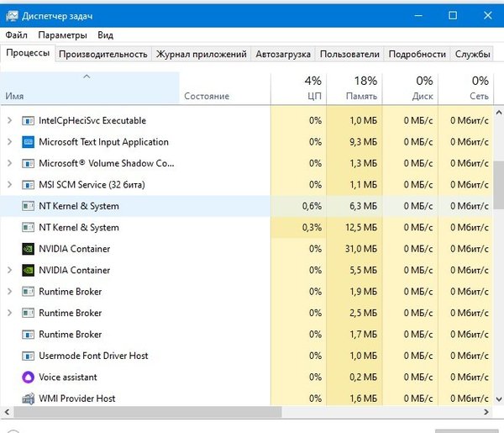Expand the IntelCpHeciSvc Executable process group
The width and height of the screenshot is (504, 433).
9,121
